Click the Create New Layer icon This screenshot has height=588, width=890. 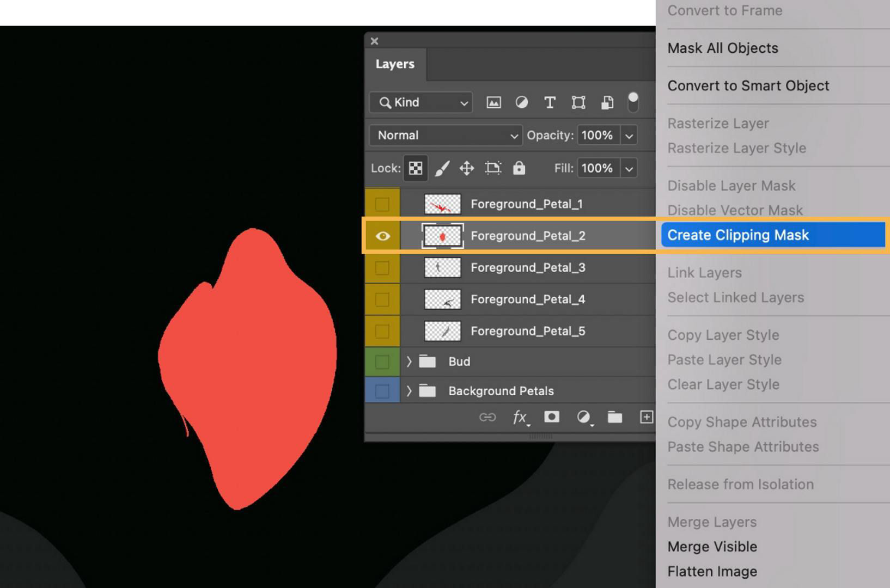[646, 417]
